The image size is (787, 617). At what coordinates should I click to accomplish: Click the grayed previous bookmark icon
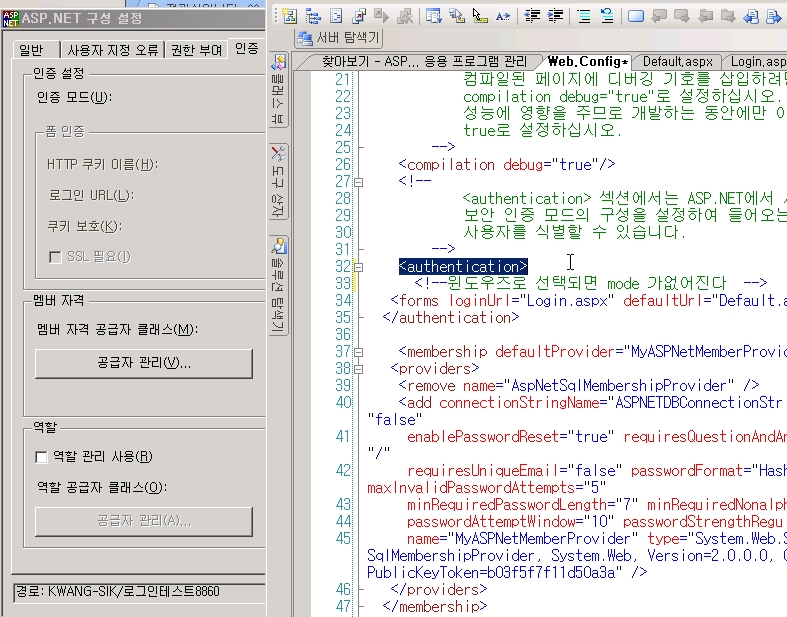[x=659, y=16]
